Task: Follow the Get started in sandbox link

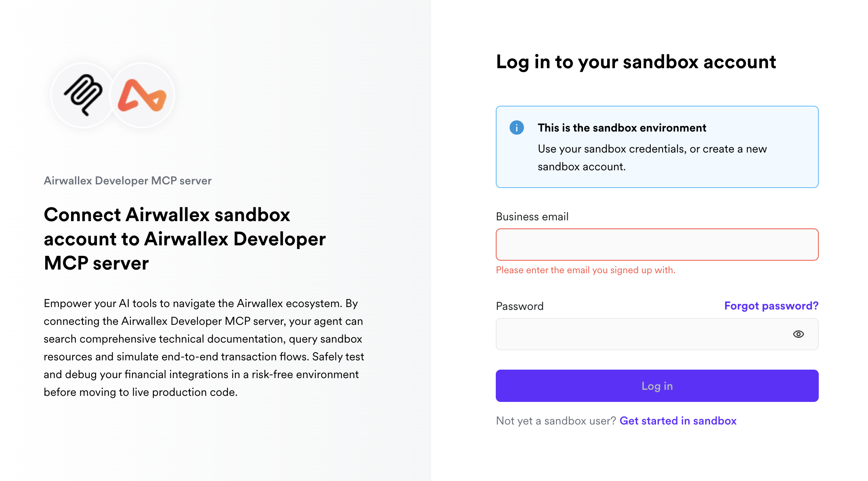Action: (x=678, y=421)
